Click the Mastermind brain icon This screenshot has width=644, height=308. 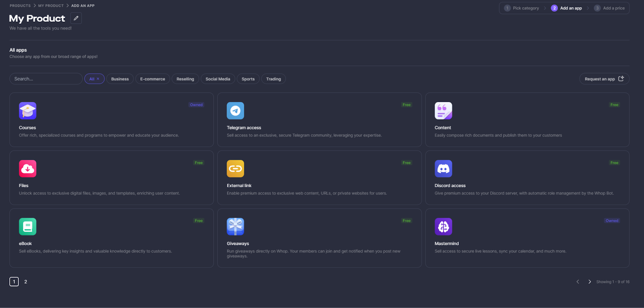coord(443,227)
